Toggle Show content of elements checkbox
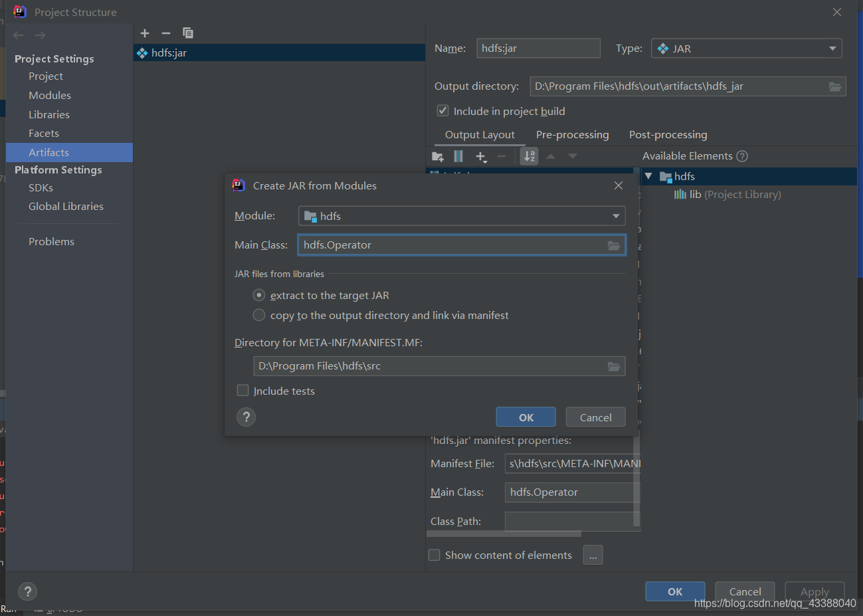The height and width of the screenshot is (616, 863). click(x=434, y=555)
